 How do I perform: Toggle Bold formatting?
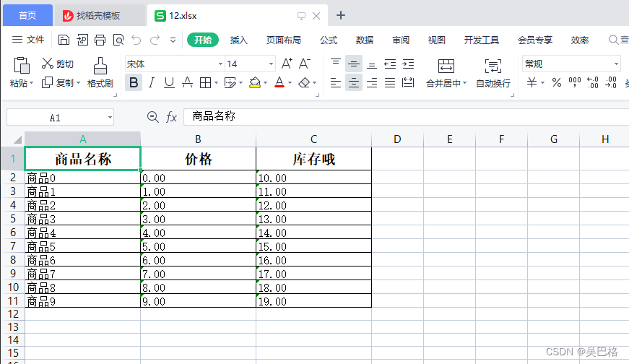pyautogui.click(x=134, y=82)
